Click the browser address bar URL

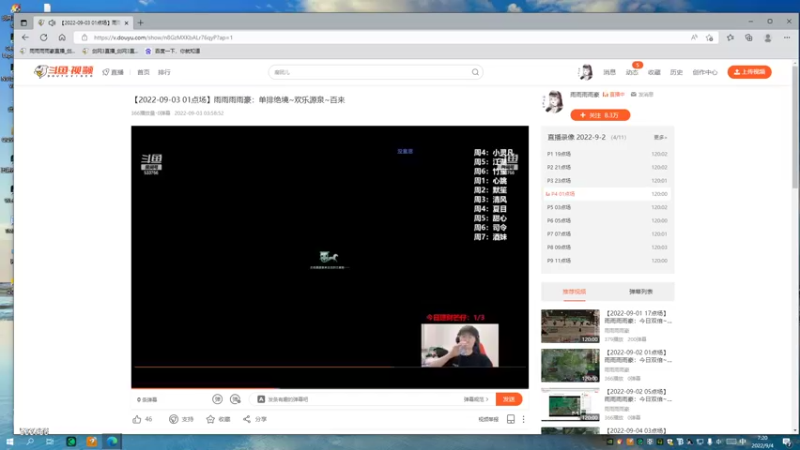tap(163, 37)
